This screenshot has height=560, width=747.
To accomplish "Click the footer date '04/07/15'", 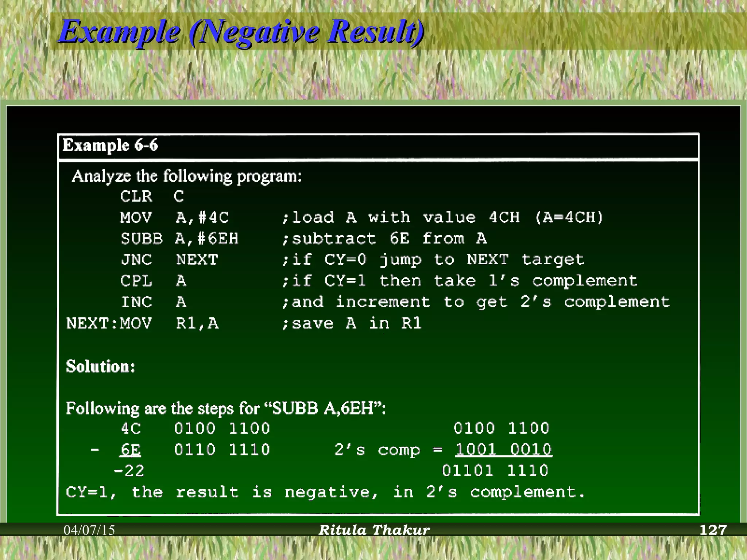I will tap(89, 530).
